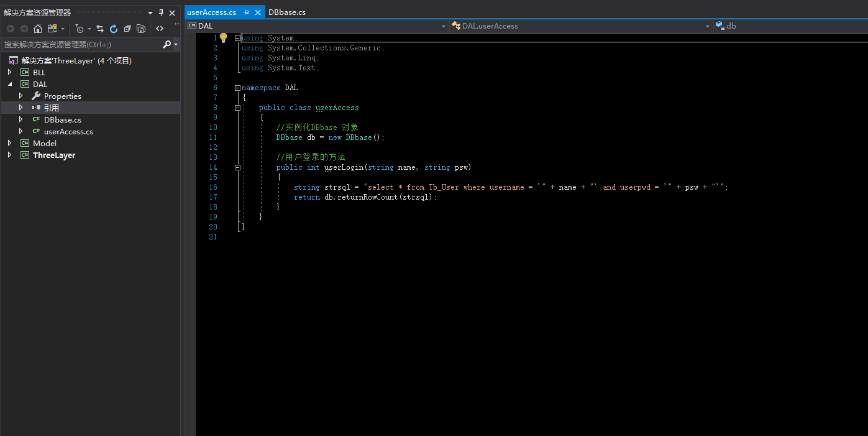
Task: Expand the Model project node
Action: pos(9,144)
